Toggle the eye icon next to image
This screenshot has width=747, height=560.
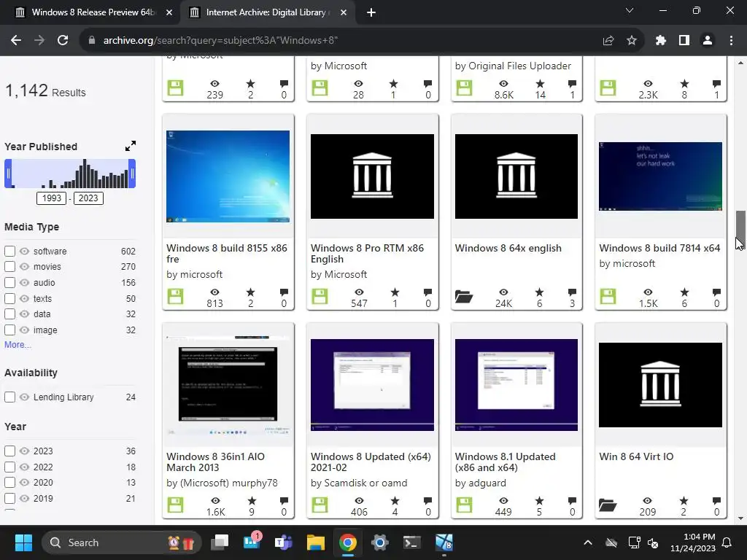click(x=24, y=330)
